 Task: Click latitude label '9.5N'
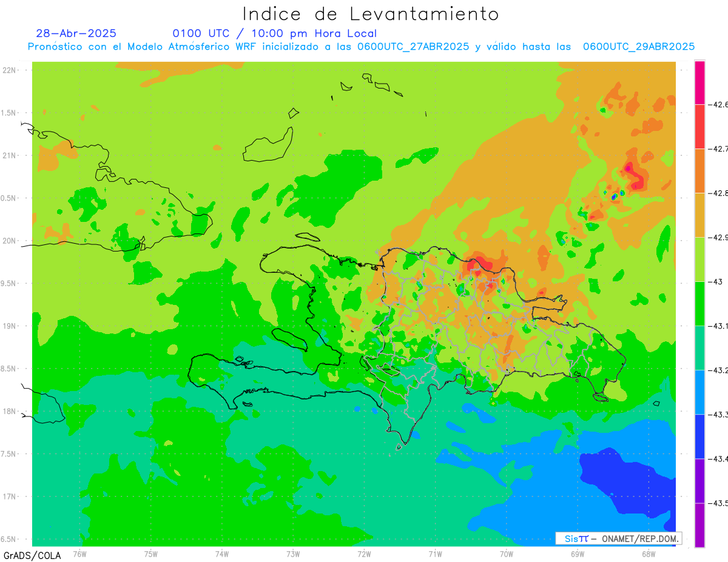point(8,284)
